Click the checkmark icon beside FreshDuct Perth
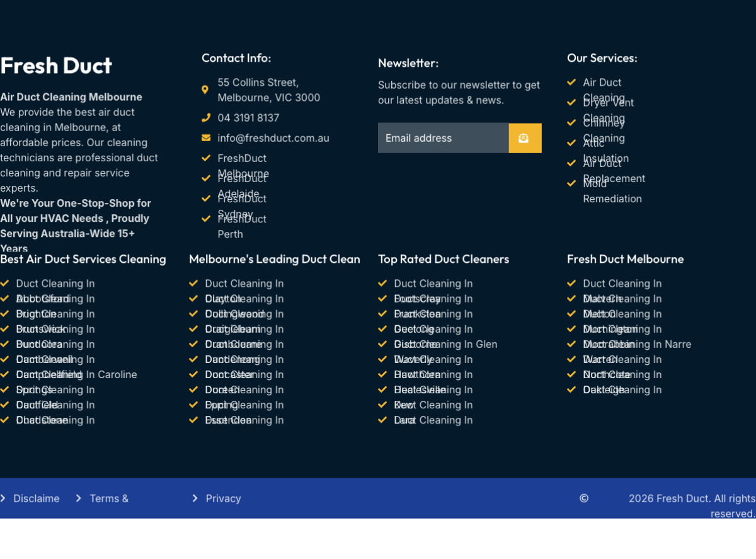 pos(205,219)
